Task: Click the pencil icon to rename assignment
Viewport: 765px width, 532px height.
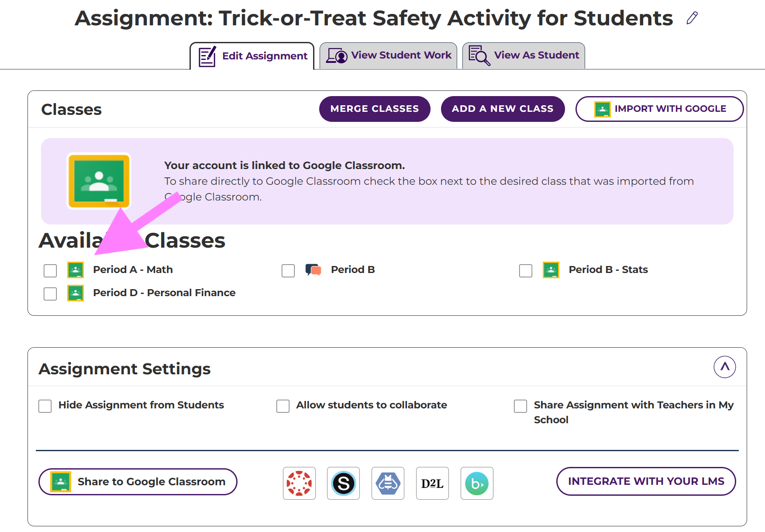Action: pyautogui.click(x=692, y=18)
